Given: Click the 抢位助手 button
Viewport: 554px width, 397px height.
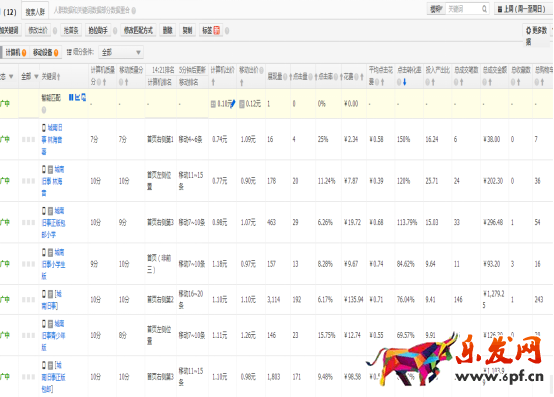Looking at the screenshot, I should point(98,31).
